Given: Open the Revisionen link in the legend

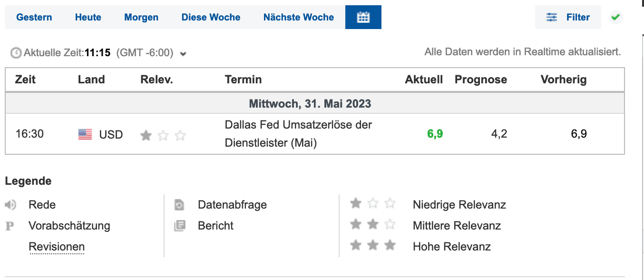Looking at the screenshot, I should 57,247.
